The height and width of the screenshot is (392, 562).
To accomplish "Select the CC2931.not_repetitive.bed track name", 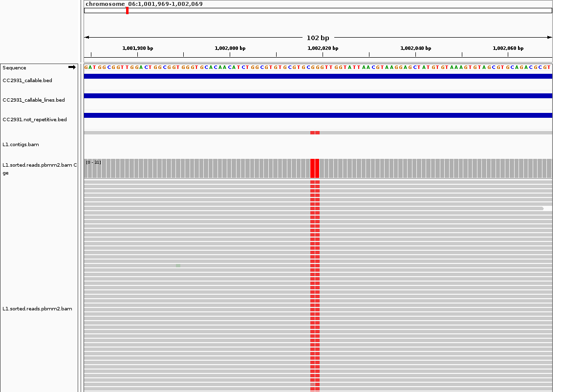I will 35,119.
